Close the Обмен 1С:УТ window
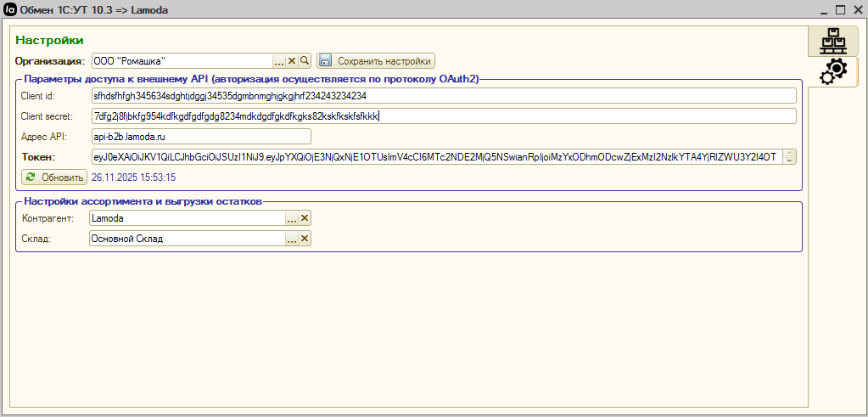 click(x=856, y=9)
